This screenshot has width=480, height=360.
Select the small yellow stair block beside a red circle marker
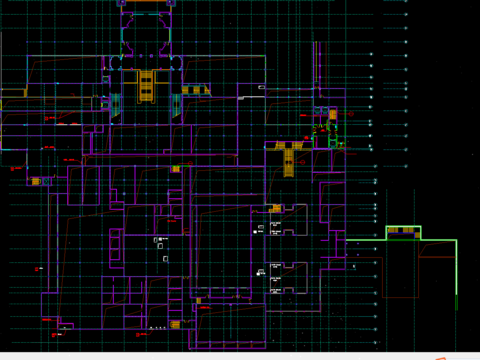(176, 169)
